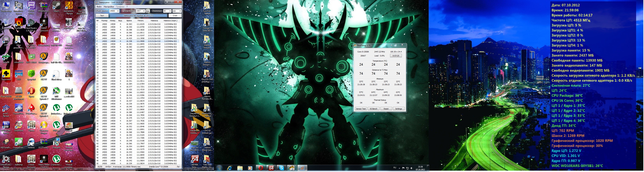The height and width of the screenshot is (172, 644).
Task: Click the ГФлопс column header
Action: click(141, 20)
